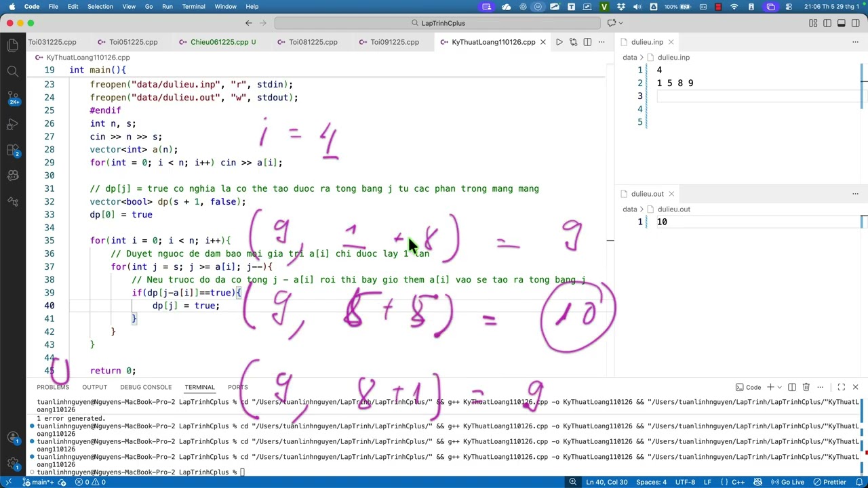Open the Selection menu

(100, 7)
